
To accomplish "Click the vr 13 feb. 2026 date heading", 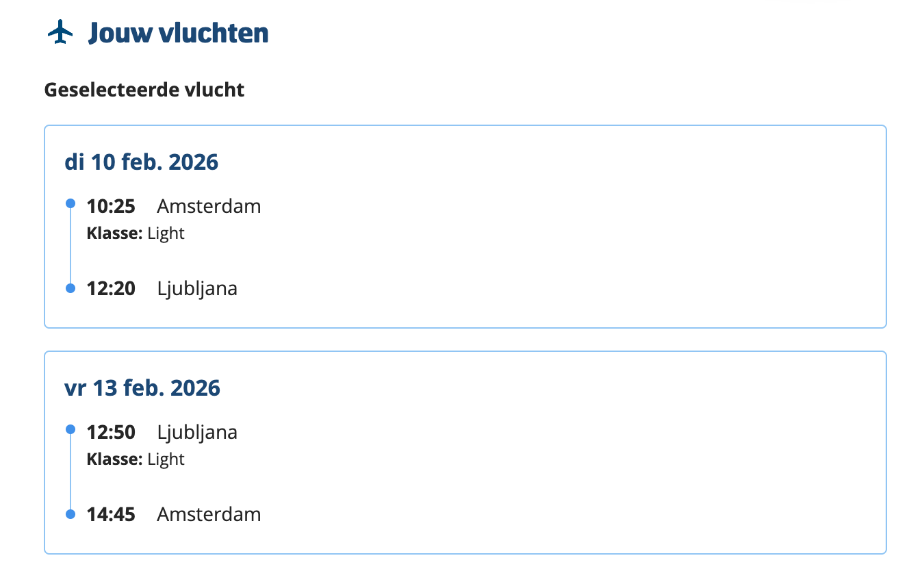I will click(142, 388).
